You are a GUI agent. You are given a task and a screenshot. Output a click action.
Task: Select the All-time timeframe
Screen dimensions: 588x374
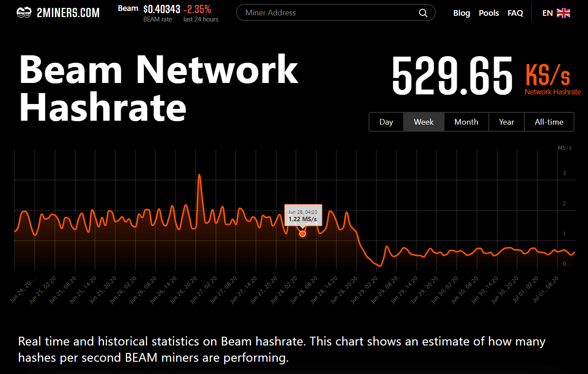point(549,122)
